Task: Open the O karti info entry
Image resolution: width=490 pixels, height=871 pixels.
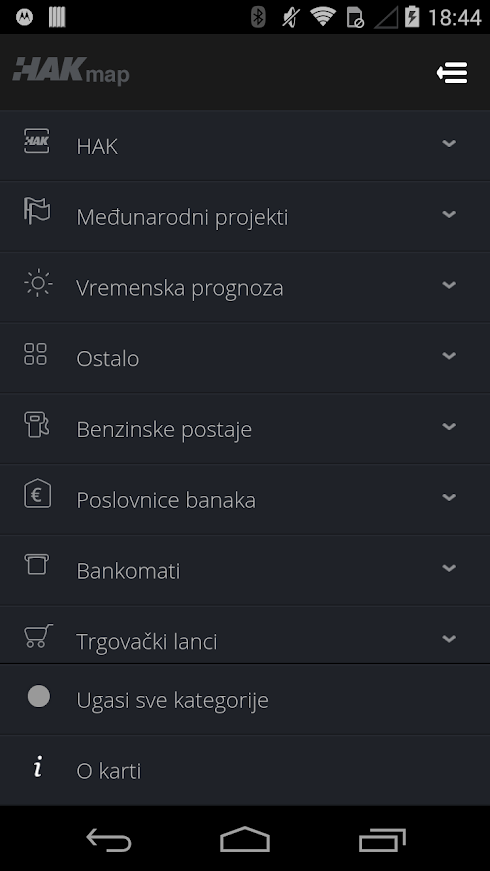Action: [x=245, y=770]
